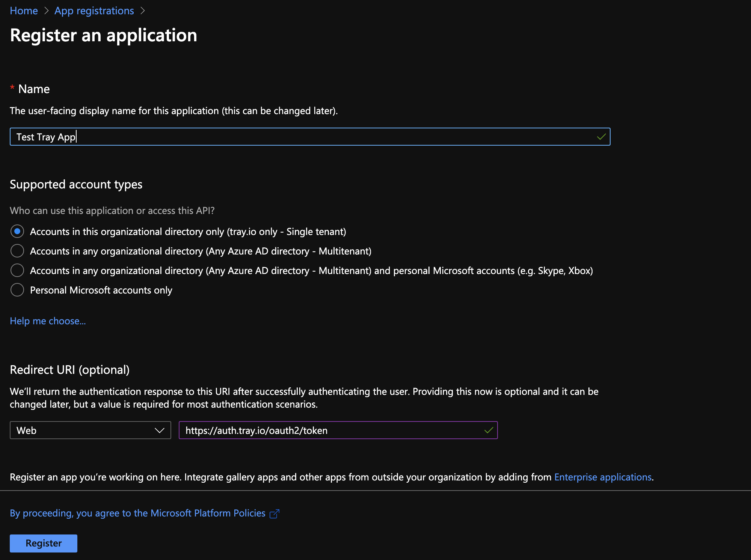Return to App registrations from the breadcrumb
Screen dimensions: 751x560
point(93,11)
